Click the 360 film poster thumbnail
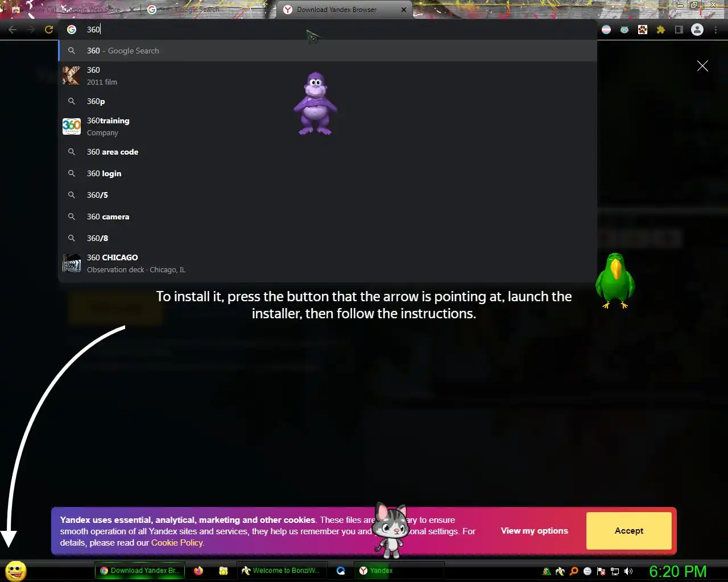The image size is (728, 582). tap(72, 76)
